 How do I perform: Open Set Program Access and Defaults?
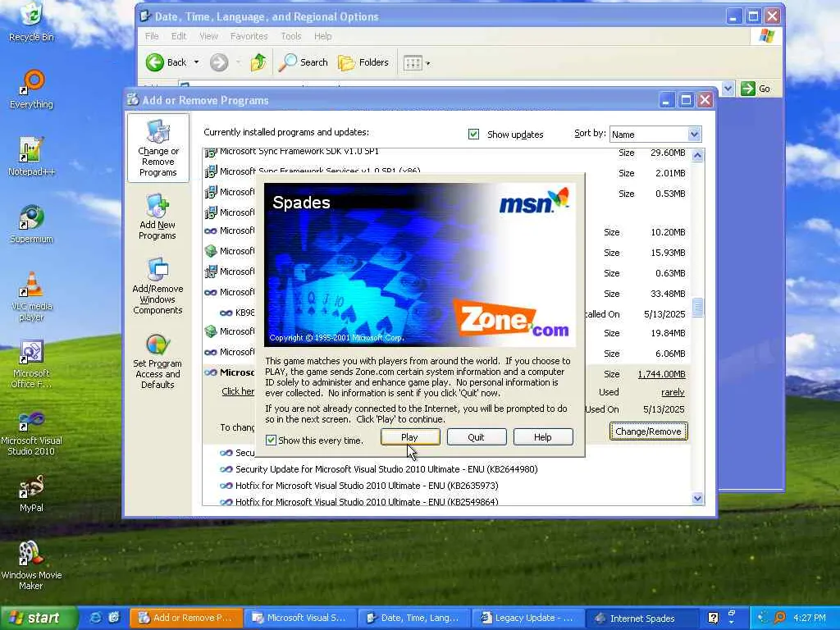pyautogui.click(x=157, y=361)
